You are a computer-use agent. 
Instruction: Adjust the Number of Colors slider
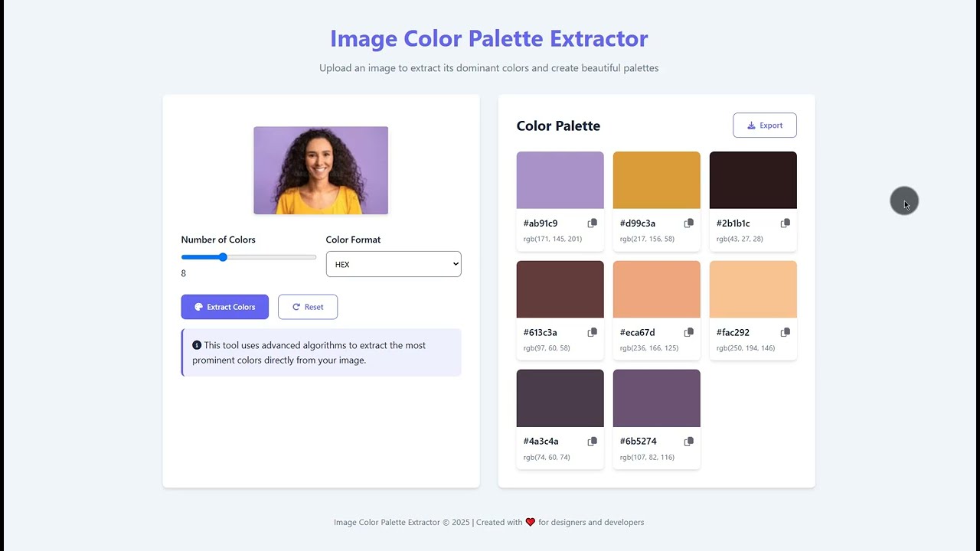coord(249,257)
